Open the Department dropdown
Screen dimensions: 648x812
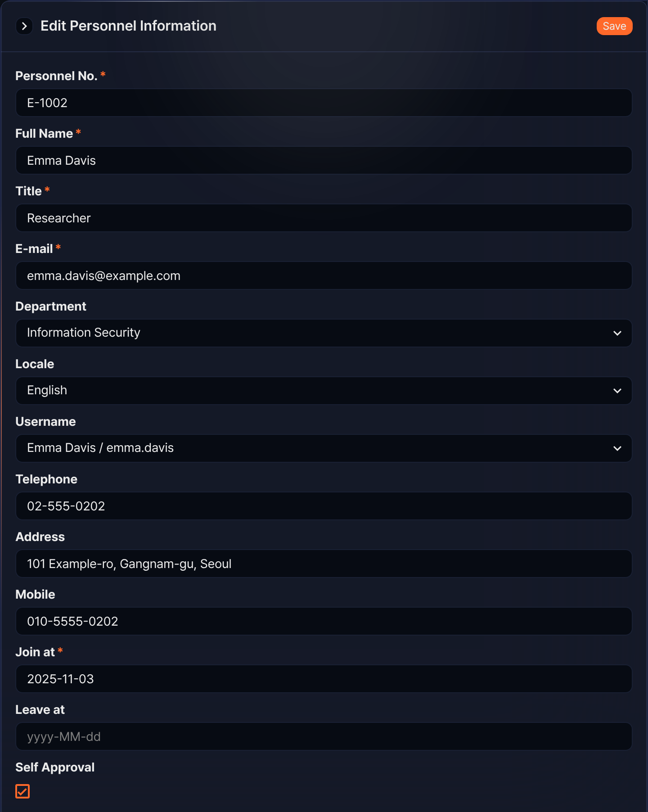click(324, 333)
